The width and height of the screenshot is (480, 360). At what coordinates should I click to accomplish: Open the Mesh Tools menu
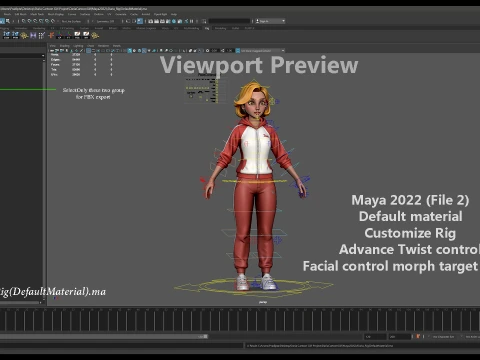[x=37, y=14]
